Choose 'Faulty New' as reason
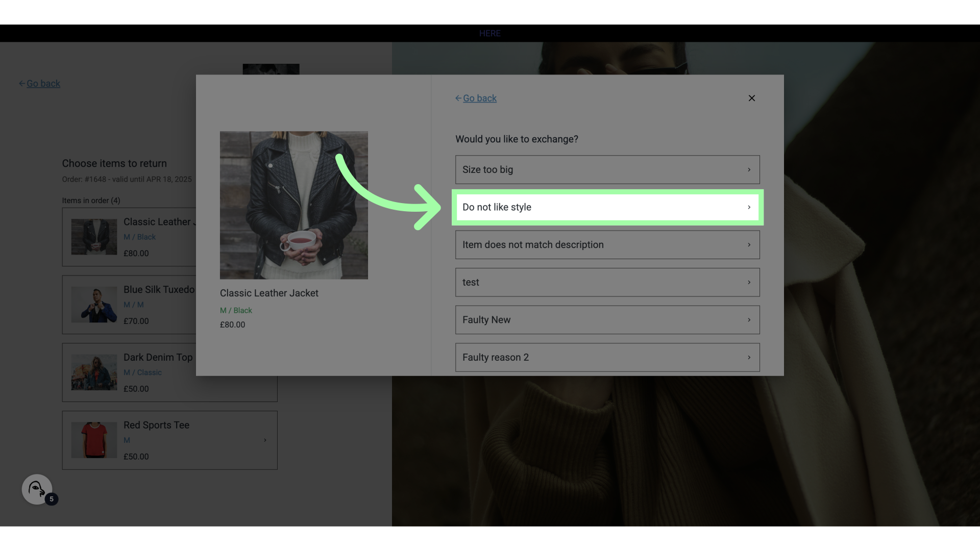The image size is (980, 551). tap(607, 320)
